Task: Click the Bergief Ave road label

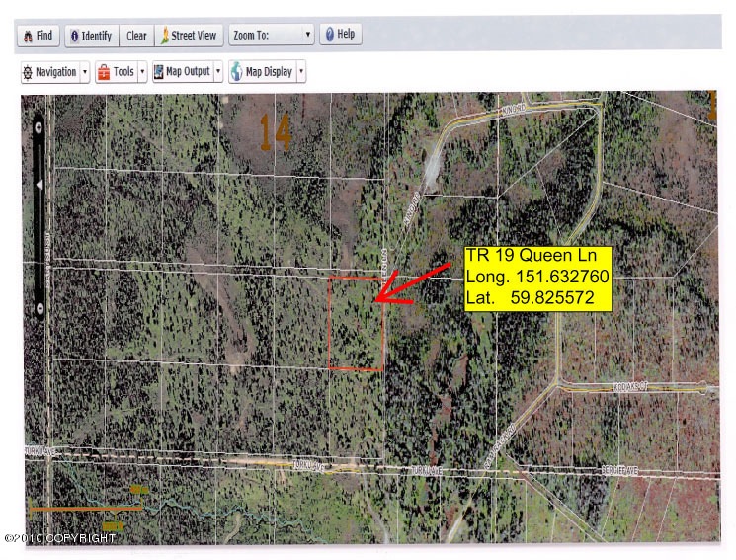Action: pos(619,470)
